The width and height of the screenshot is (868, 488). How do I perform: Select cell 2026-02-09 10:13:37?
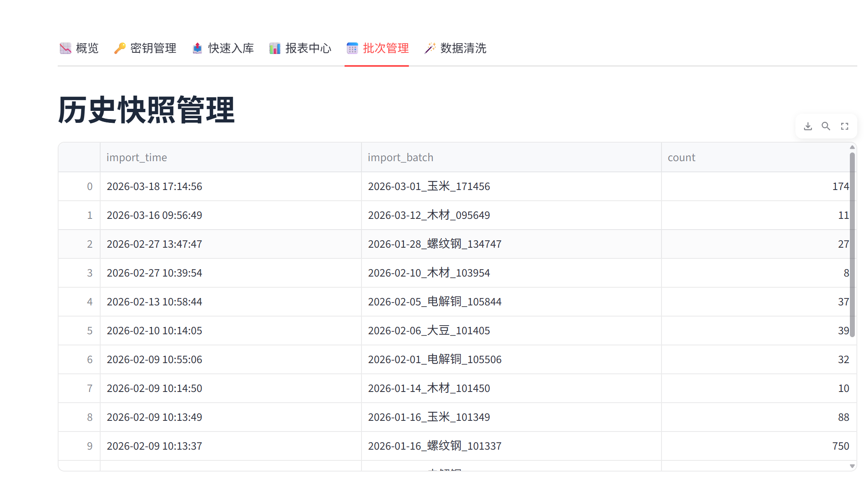click(231, 446)
